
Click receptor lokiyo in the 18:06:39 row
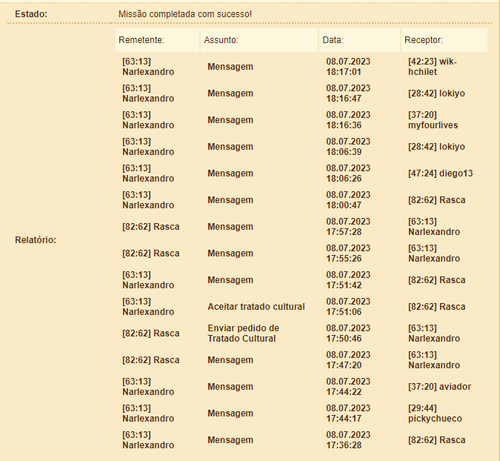(436, 147)
